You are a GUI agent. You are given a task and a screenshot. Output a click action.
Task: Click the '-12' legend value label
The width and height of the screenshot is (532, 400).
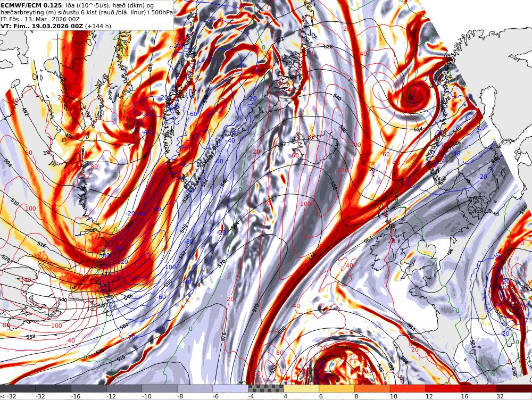point(111,396)
